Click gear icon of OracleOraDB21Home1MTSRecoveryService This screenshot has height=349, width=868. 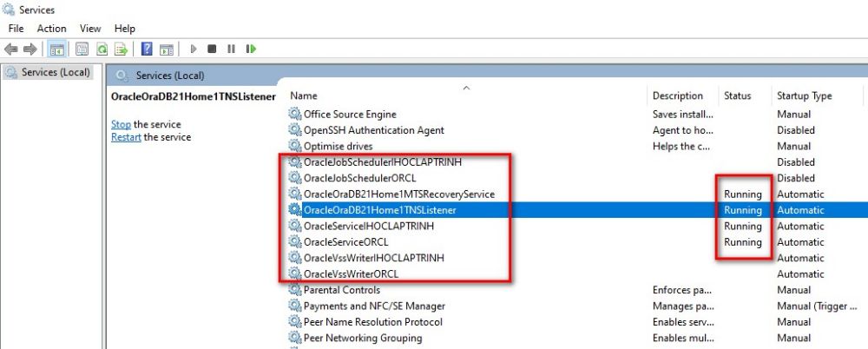(x=295, y=194)
